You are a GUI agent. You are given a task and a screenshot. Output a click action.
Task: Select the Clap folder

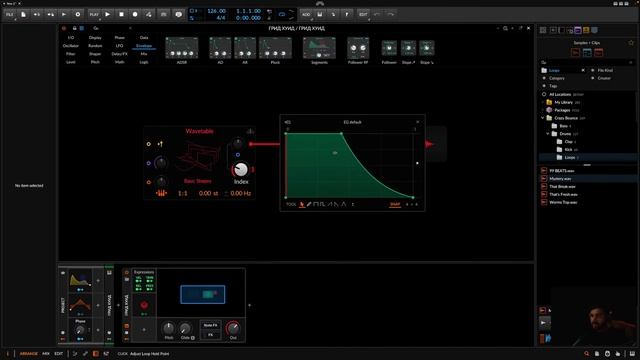(569, 142)
